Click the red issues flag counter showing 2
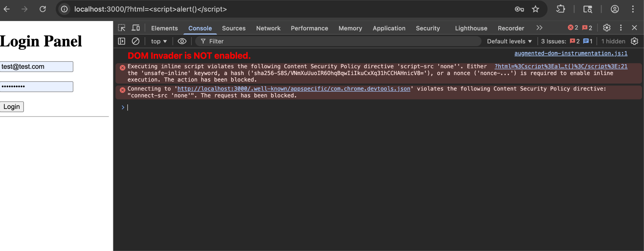The height and width of the screenshot is (251, 644). 575,41
